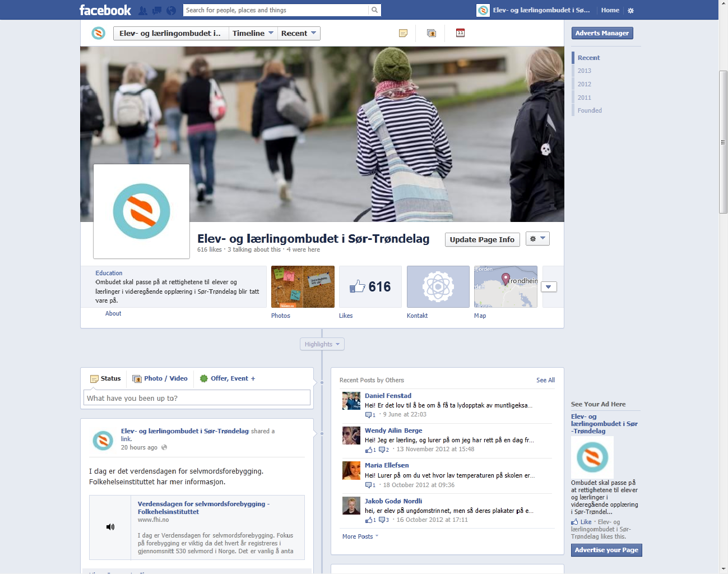This screenshot has height=574, width=728.
Task: Jump to 2011 in timeline navigation
Action: tap(585, 98)
